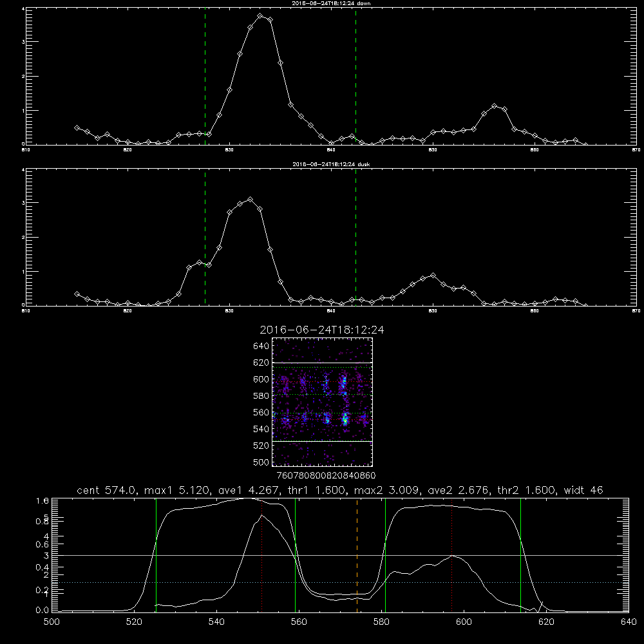Click the green vertical line near 614 in bottom plot
644x644 pixels.
coord(520,555)
